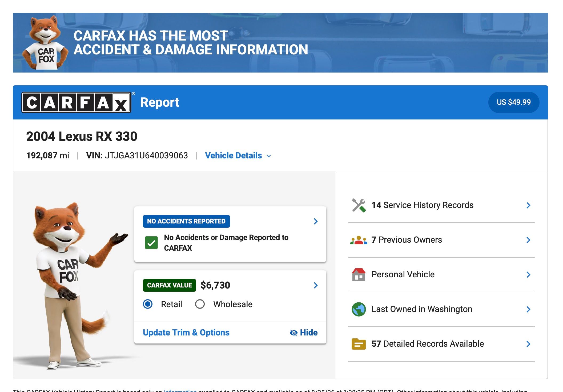This screenshot has width=563, height=392.
Task: Click the wrench and screwdriver service icon
Action: click(359, 205)
